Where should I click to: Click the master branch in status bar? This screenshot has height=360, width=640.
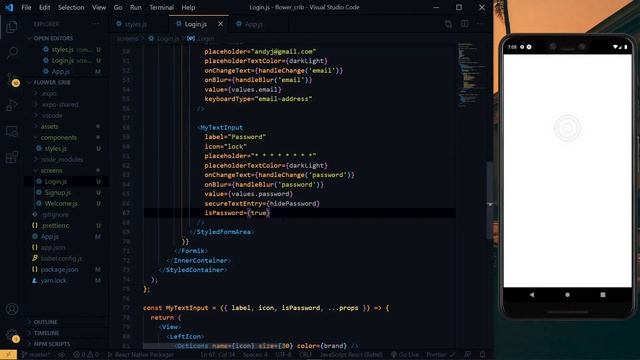pos(36,355)
